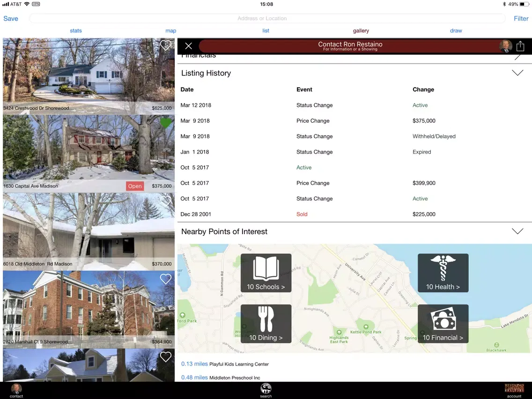The width and height of the screenshot is (532, 399).
Task: Tap the share icon in the red header
Action: pos(520,46)
